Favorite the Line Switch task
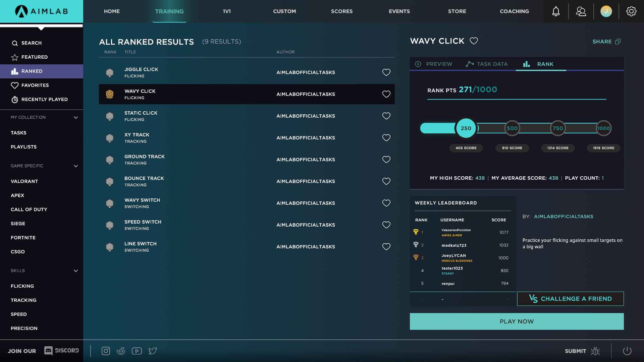The width and height of the screenshot is (644, 362). click(386, 247)
